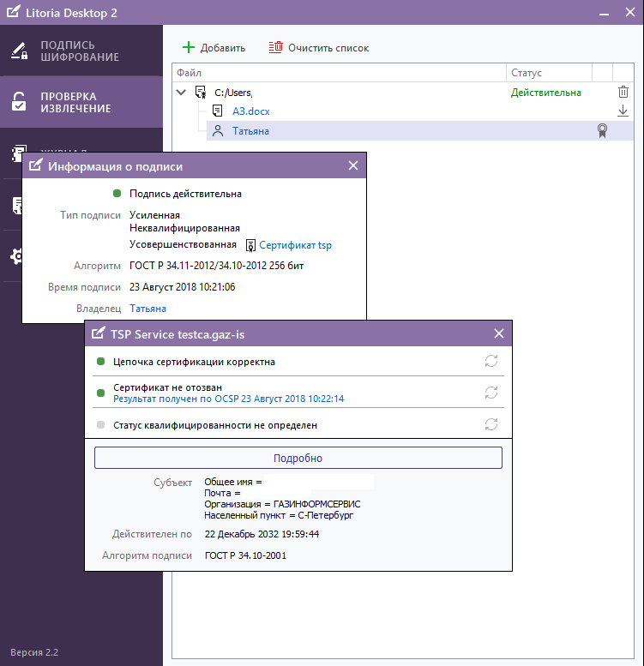The height and width of the screenshot is (666, 644).
Task: Click the signed file icon beside C:/Users
Action: pos(201,93)
